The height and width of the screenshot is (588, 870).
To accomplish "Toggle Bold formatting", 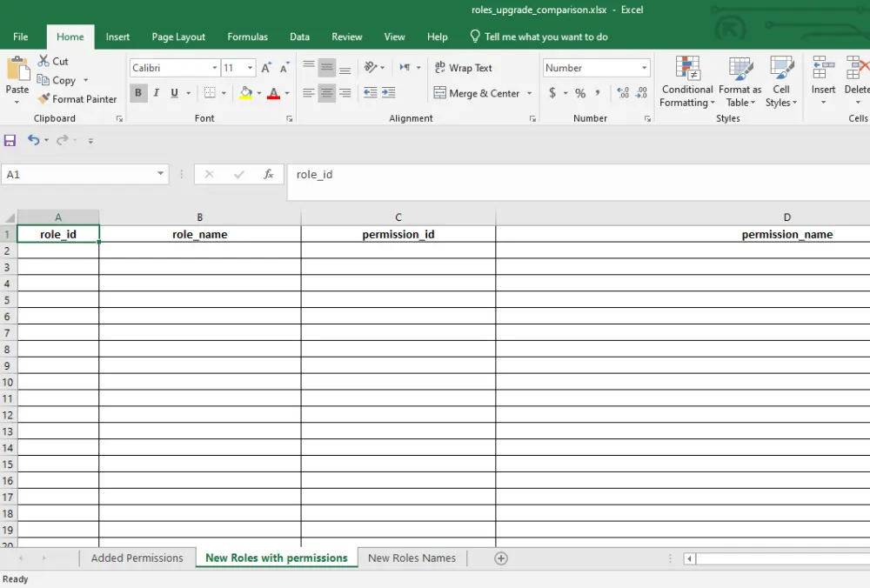I will coord(138,93).
